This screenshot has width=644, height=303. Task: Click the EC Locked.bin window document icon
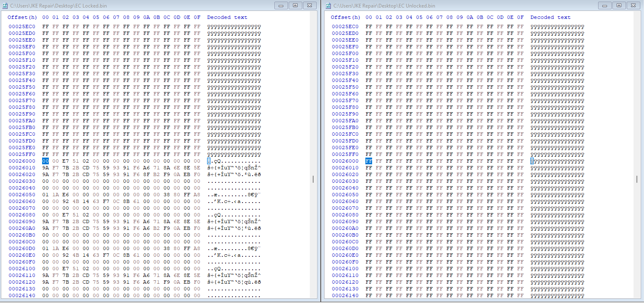(5, 6)
